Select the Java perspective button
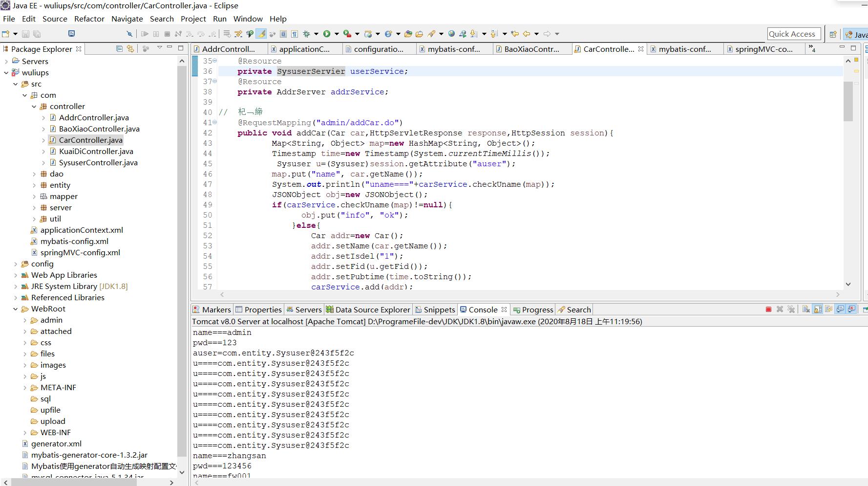The height and width of the screenshot is (486, 868). 856,34
